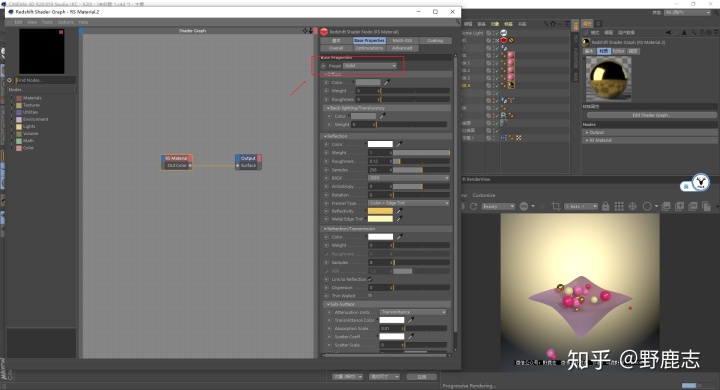Screen dimensions: 720x390
Task: Click grid dots icon in RenderView
Action: [619, 206]
